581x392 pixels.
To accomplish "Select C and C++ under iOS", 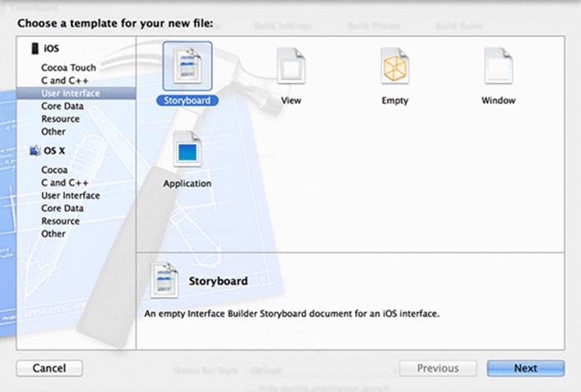I will click(65, 81).
